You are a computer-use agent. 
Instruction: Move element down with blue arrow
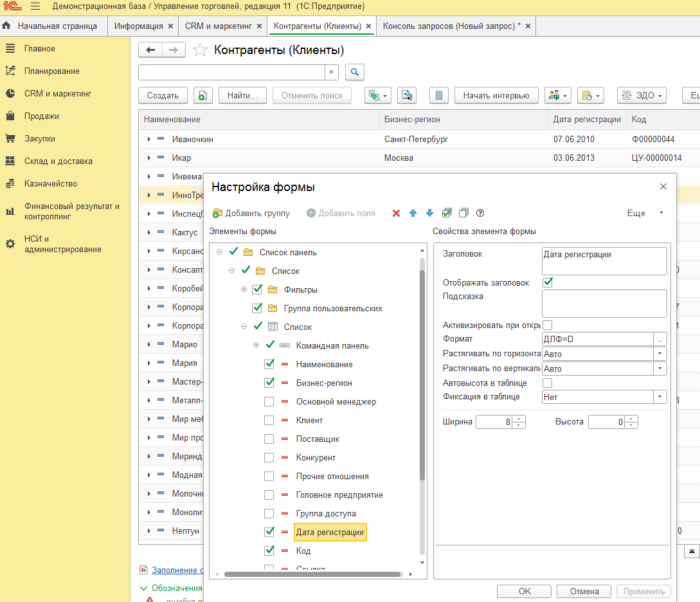point(429,213)
